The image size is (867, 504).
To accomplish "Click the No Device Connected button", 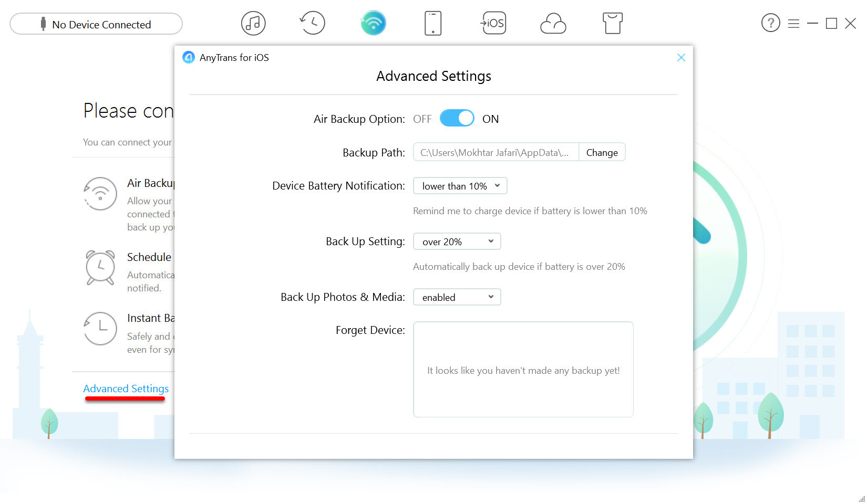I will (x=96, y=24).
